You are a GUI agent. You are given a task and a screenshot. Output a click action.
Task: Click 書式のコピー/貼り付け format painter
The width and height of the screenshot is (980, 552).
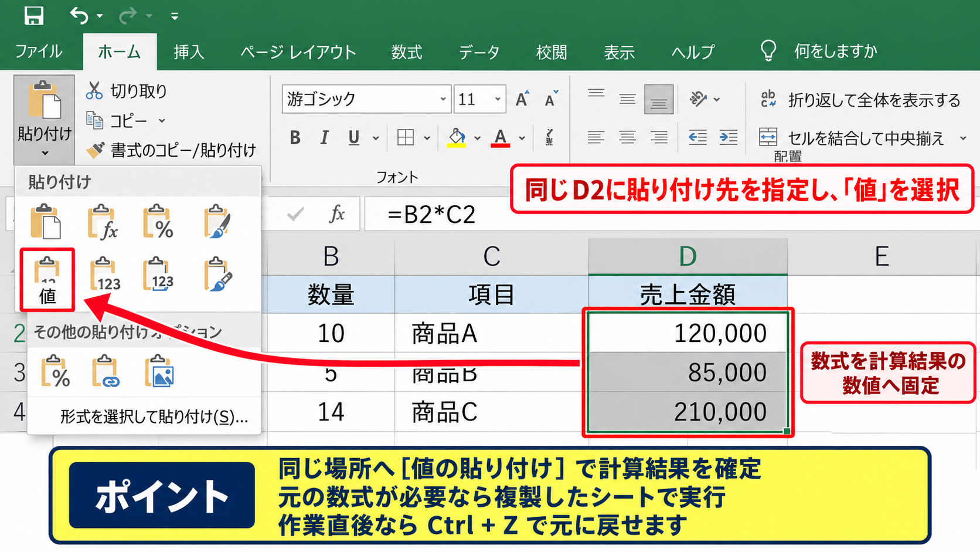(x=171, y=150)
